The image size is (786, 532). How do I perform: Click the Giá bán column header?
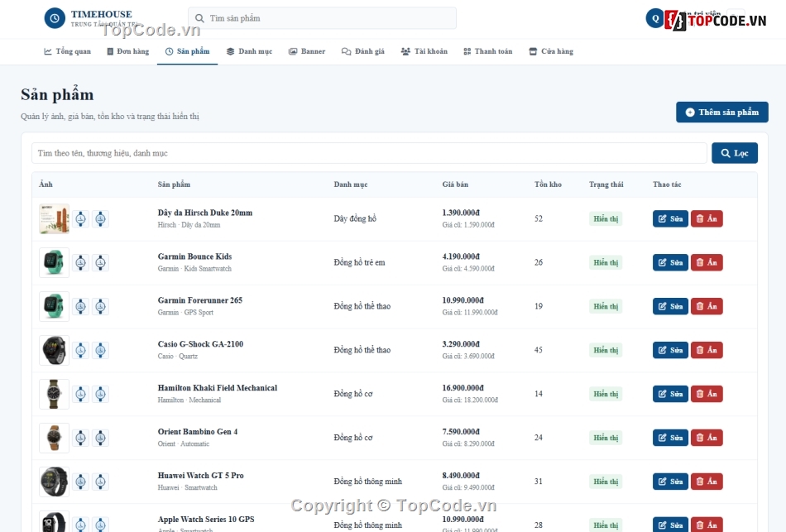[455, 185]
